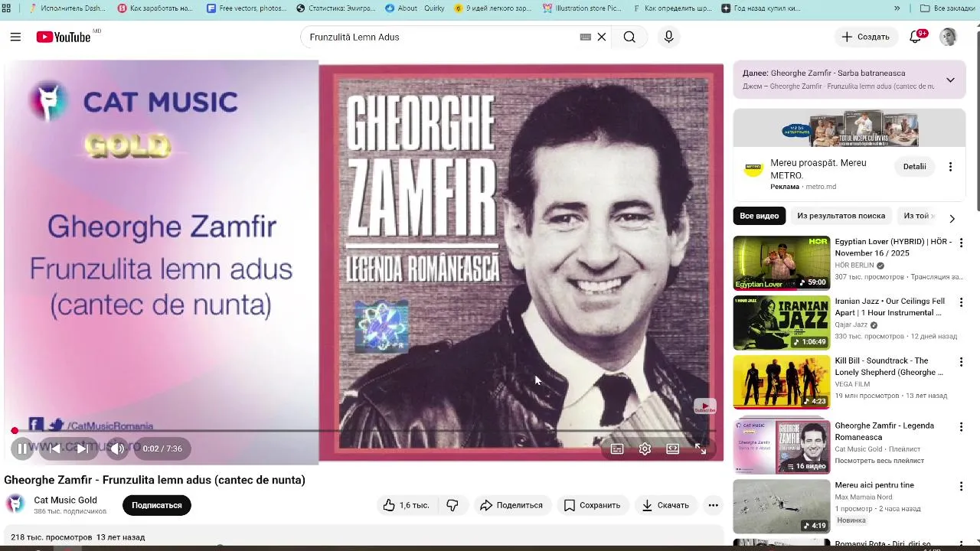Pause the video
The height and width of the screenshot is (551, 980).
point(22,448)
